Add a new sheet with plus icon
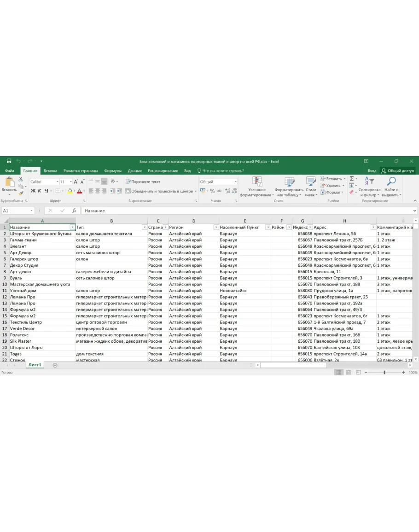 [x=55, y=365]
